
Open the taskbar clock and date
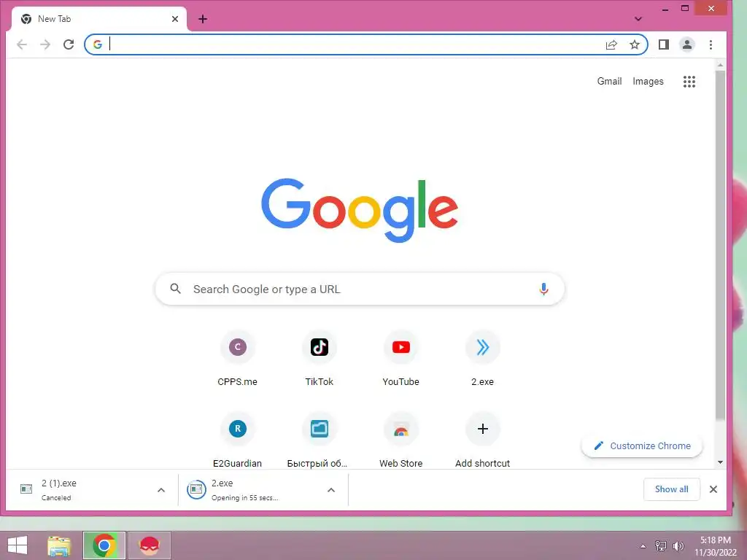point(715,546)
